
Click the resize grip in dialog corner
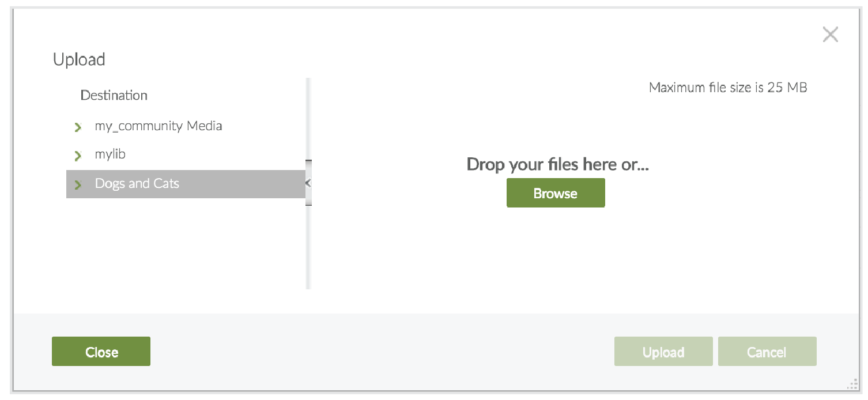tap(852, 385)
